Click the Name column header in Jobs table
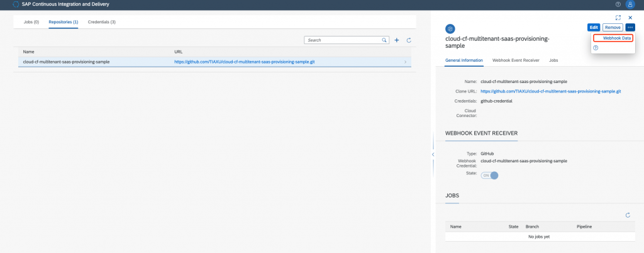Viewport: 644px width, 253px height. click(x=455, y=227)
